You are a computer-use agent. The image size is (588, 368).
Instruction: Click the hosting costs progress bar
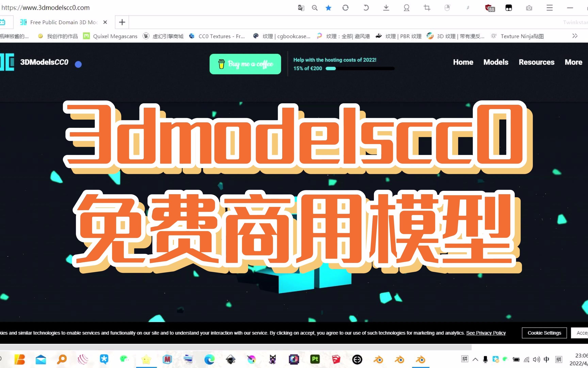click(x=360, y=68)
